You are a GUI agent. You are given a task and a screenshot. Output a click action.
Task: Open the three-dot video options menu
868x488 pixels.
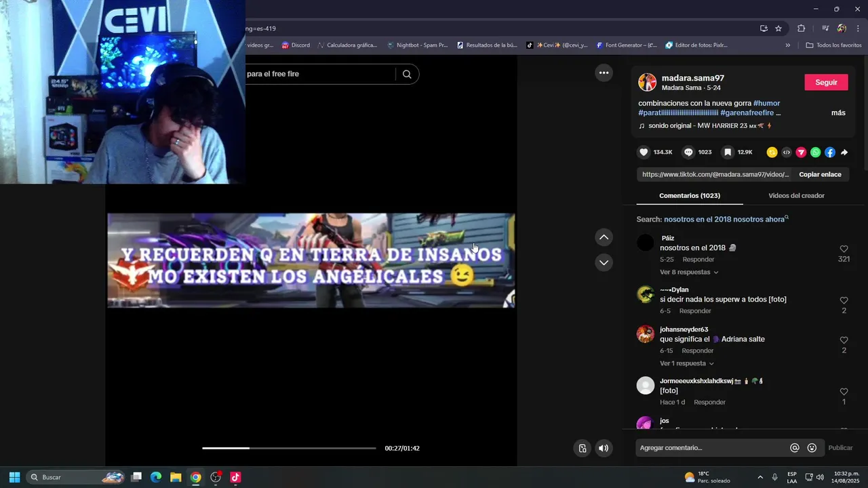pos(604,73)
